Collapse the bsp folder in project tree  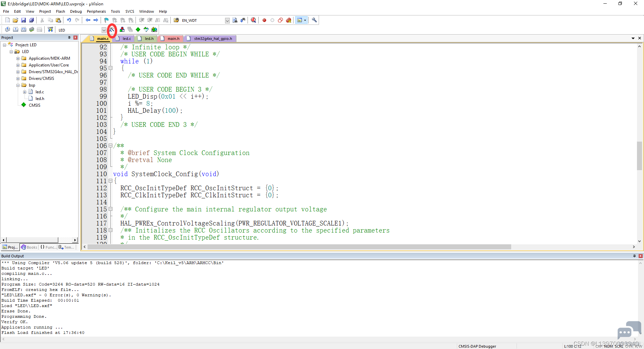click(x=18, y=85)
